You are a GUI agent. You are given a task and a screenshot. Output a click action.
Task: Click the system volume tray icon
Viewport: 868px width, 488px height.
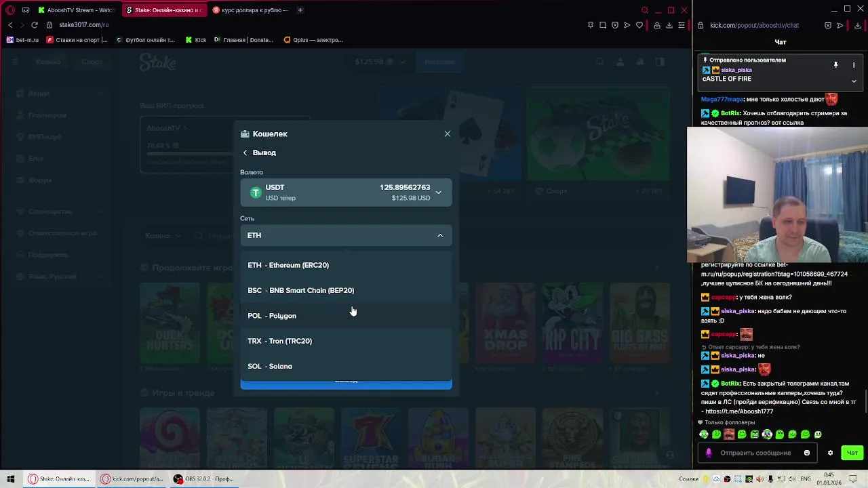[791, 479]
